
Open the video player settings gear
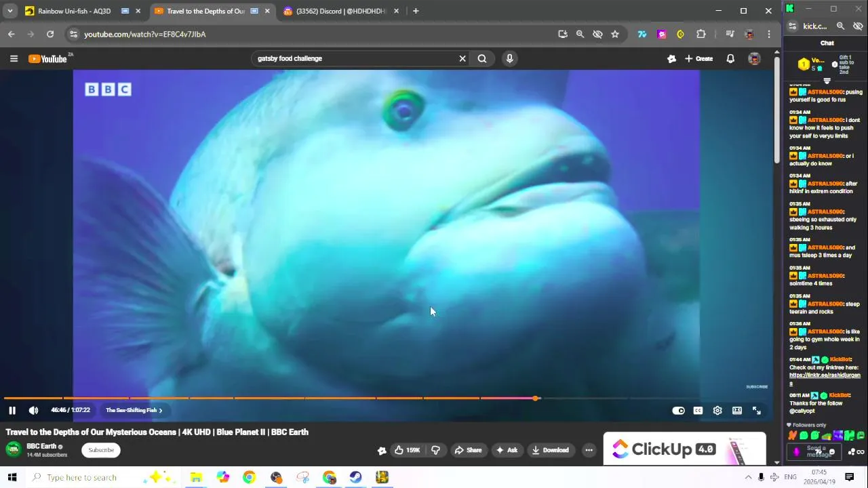point(717,410)
